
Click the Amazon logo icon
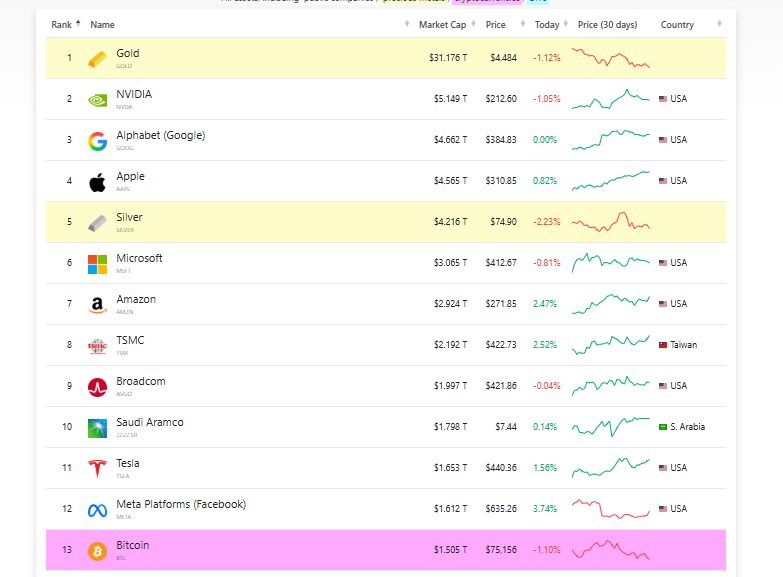click(97, 305)
